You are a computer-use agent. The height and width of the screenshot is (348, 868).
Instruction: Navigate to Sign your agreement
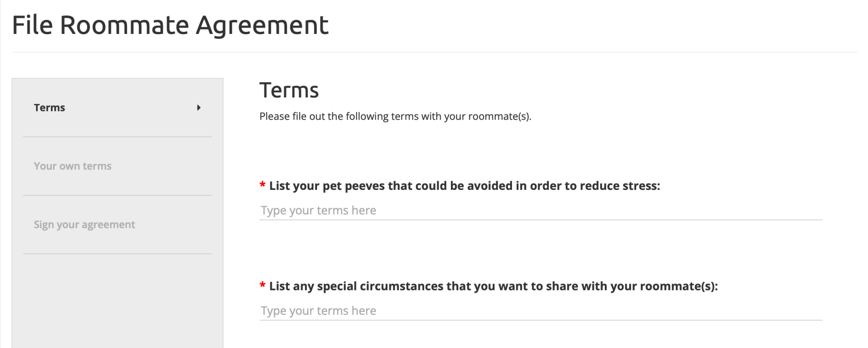[x=84, y=224]
